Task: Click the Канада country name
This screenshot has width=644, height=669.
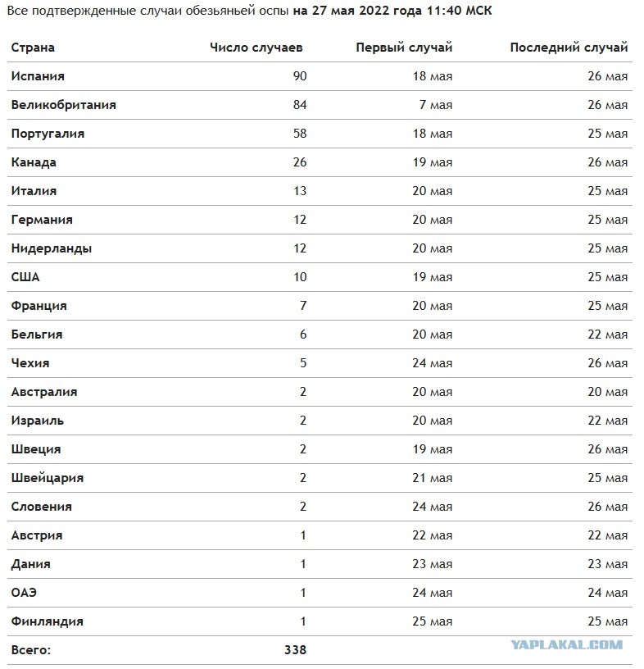Action: (x=34, y=162)
